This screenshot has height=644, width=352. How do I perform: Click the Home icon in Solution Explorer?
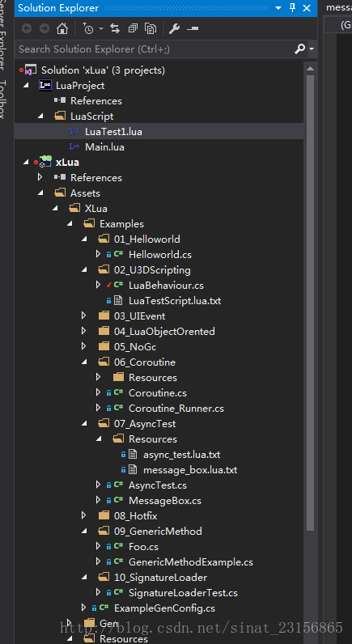(62, 28)
